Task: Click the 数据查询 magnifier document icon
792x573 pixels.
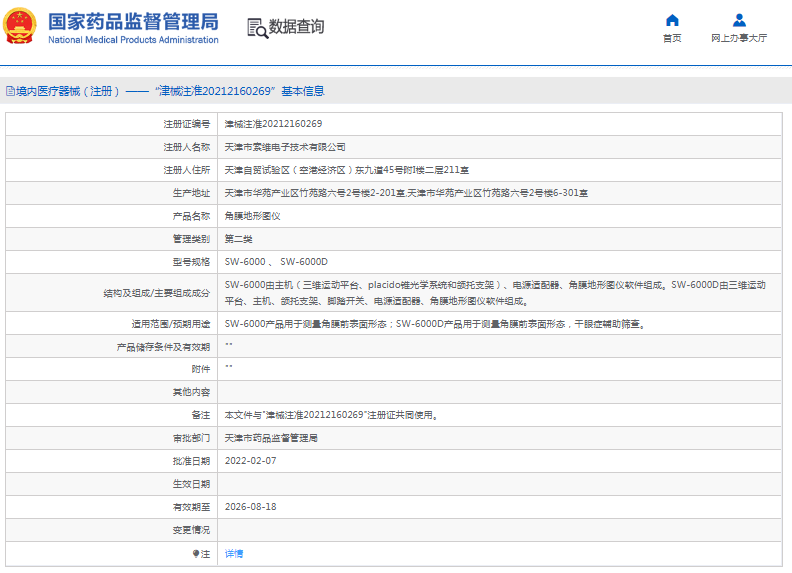Action: coord(257,28)
